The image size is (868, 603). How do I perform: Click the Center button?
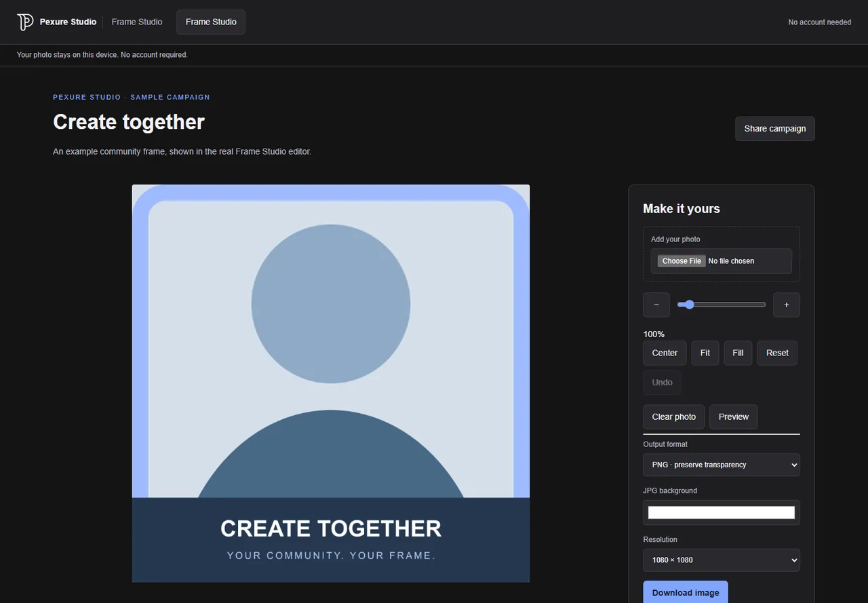(665, 353)
